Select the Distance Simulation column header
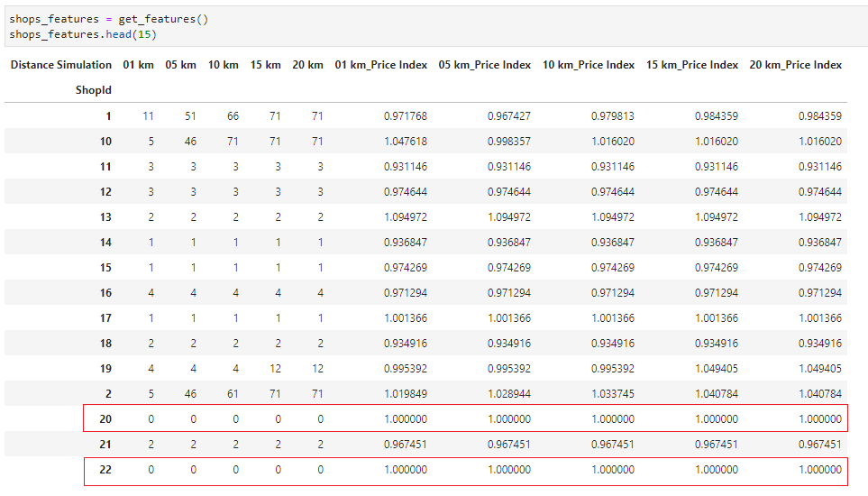The width and height of the screenshot is (868, 496). tap(61, 65)
